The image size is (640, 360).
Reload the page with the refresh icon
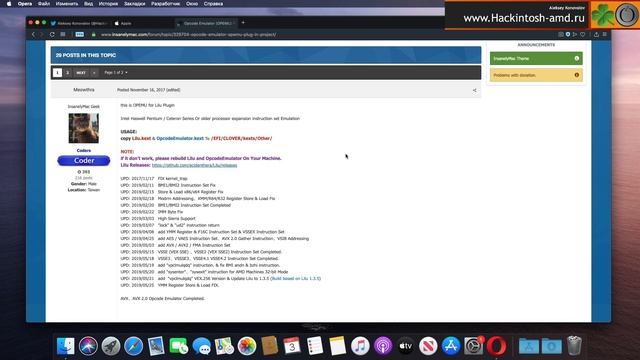(x=52, y=35)
